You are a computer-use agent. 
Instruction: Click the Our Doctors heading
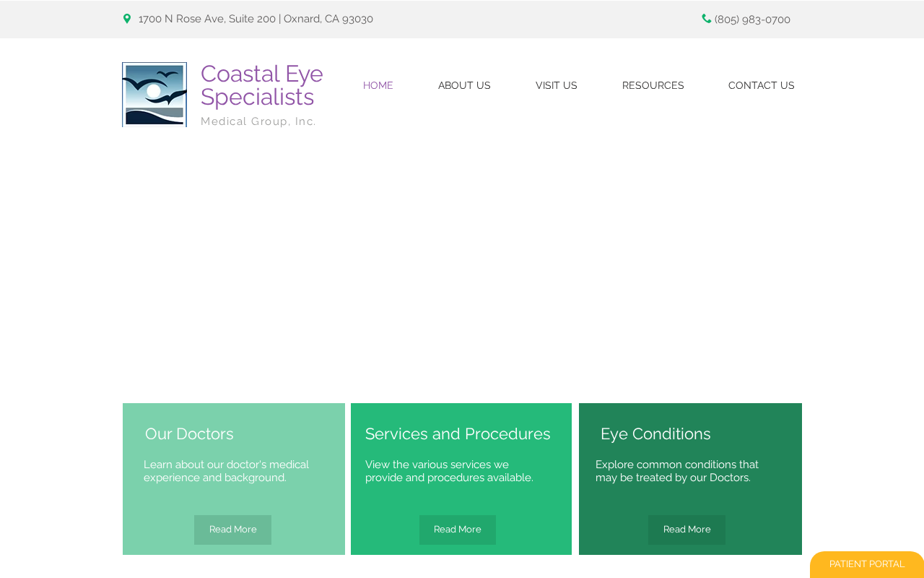189,434
